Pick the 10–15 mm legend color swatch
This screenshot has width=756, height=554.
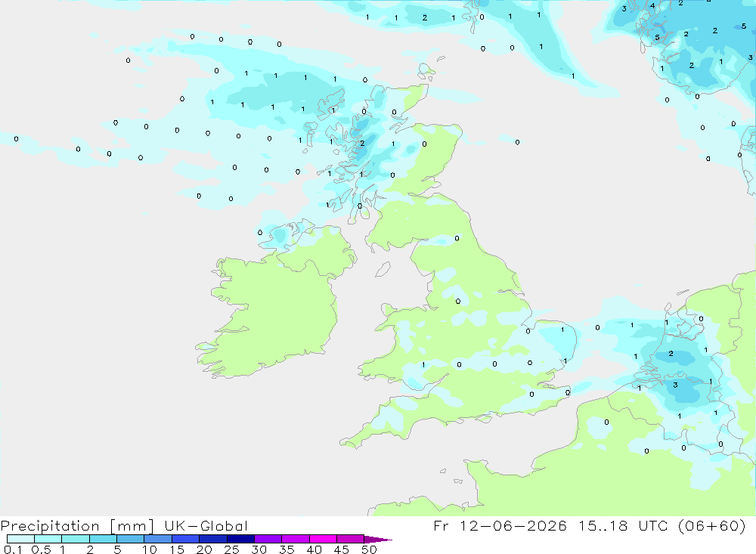coord(158,539)
